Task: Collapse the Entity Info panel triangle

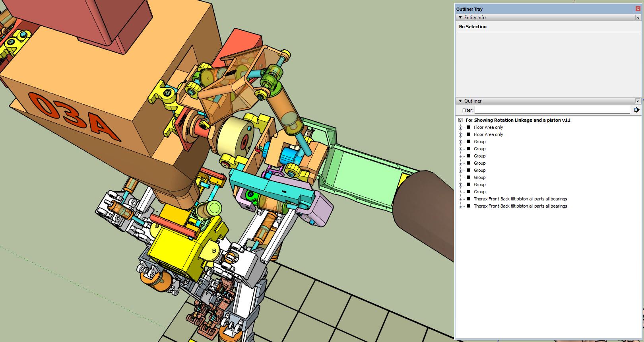Action: (x=460, y=17)
